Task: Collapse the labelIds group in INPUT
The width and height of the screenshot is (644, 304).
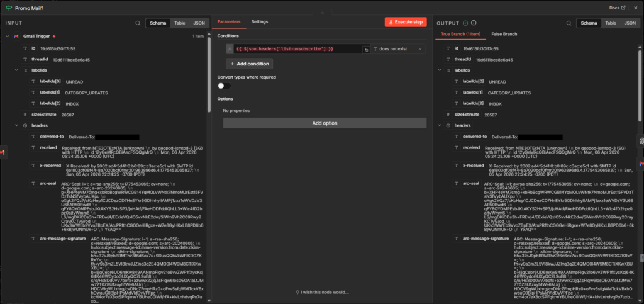Action: 16,70
